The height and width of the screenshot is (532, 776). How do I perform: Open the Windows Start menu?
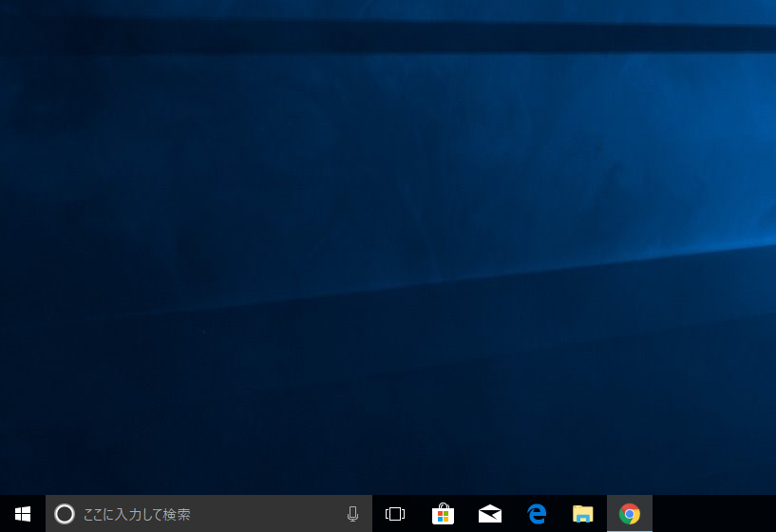(x=23, y=514)
